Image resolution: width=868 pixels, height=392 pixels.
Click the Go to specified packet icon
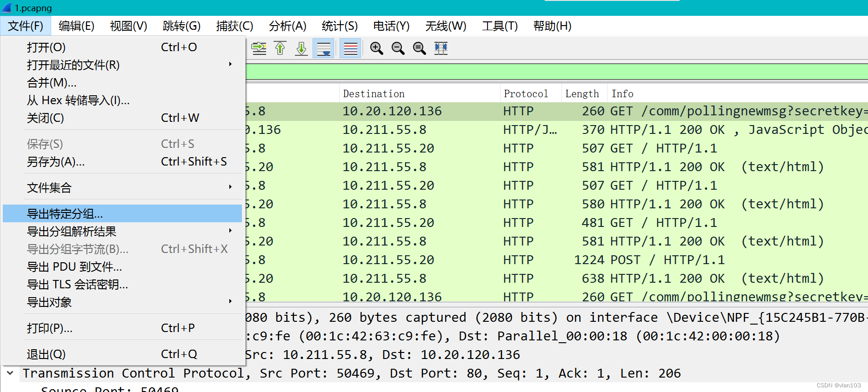point(259,48)
